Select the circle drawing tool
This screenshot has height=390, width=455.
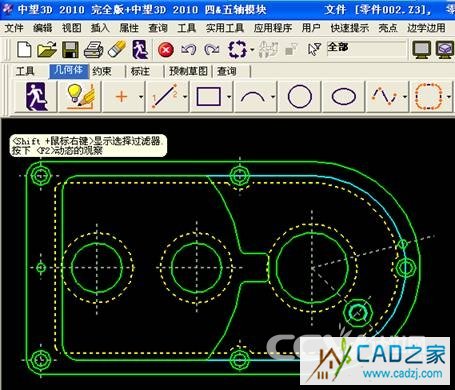tap(300, 97)
